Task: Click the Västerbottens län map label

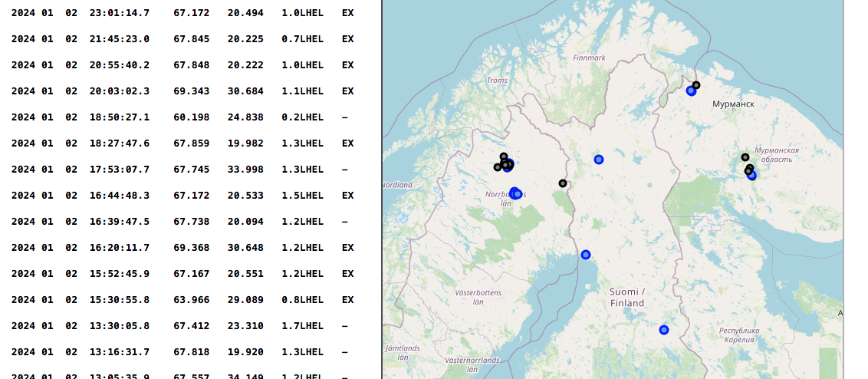Action: pyautogui.click(x=478, y=297)
